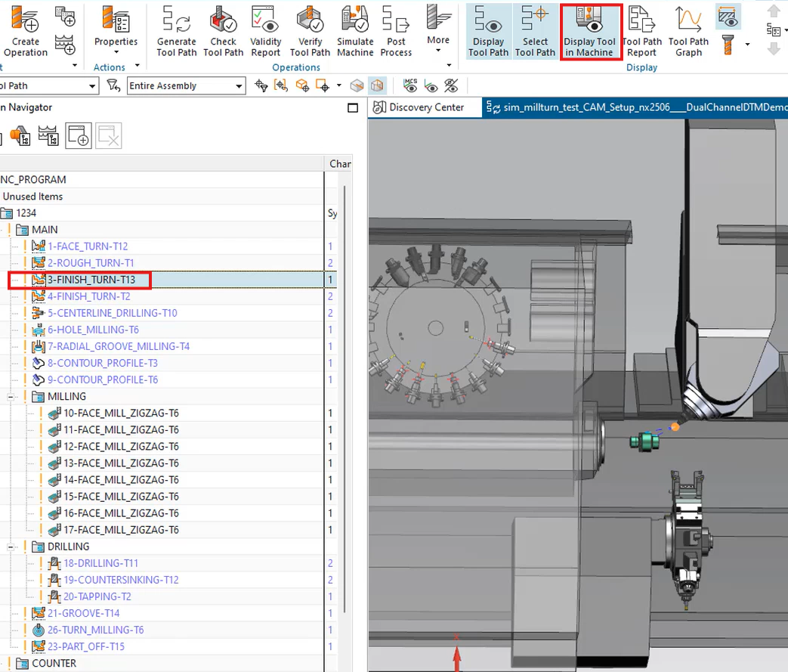Collapse the MILLING group in the tree

12,397
